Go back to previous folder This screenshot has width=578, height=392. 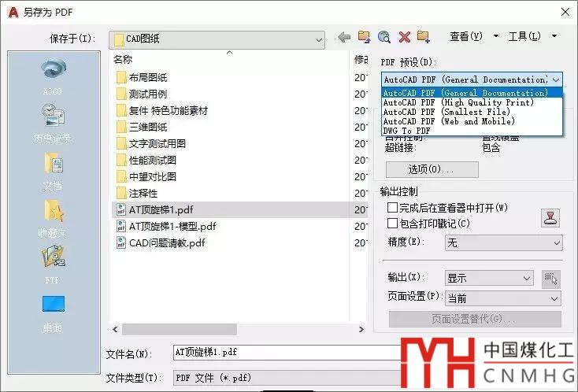tap(344, 37)
